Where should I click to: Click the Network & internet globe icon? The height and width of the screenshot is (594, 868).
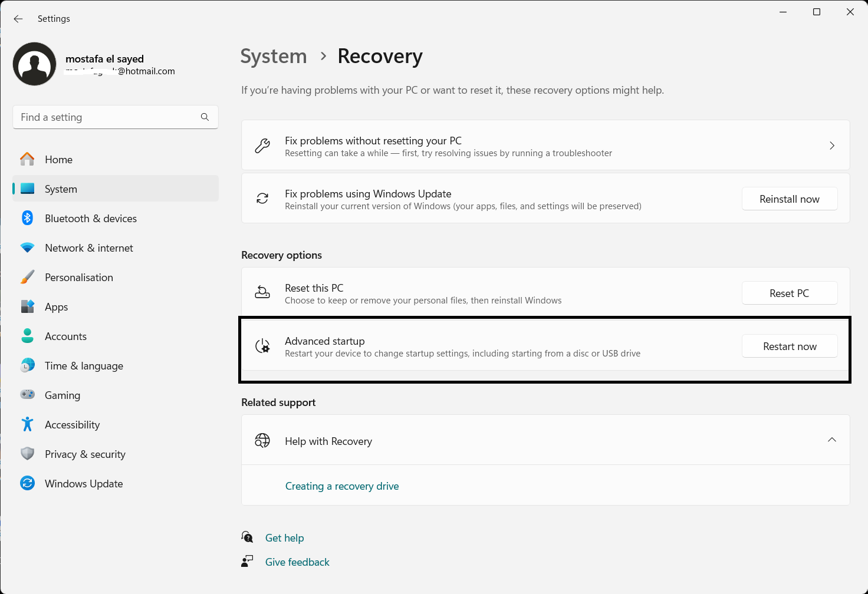[27, 247]
